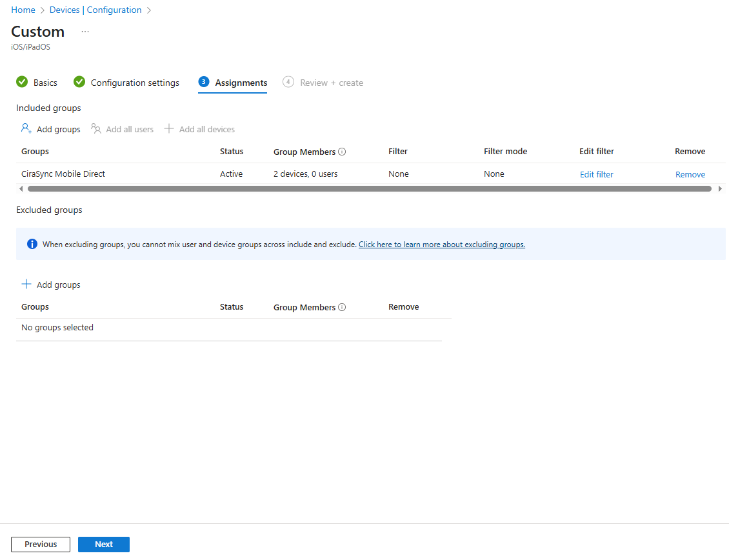Click the Previous button
The image size is (729, 560).
(x=40, y=544)
